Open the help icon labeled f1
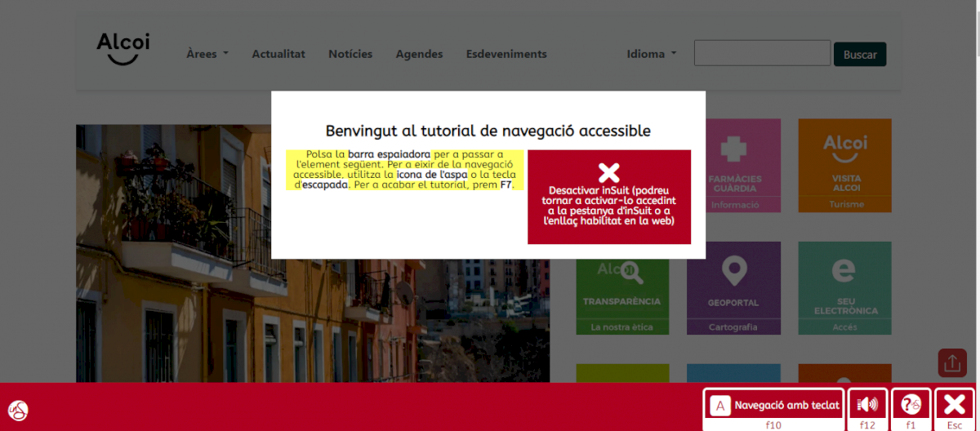The width and height of the screenshot is (980, 431). [911, 404]
